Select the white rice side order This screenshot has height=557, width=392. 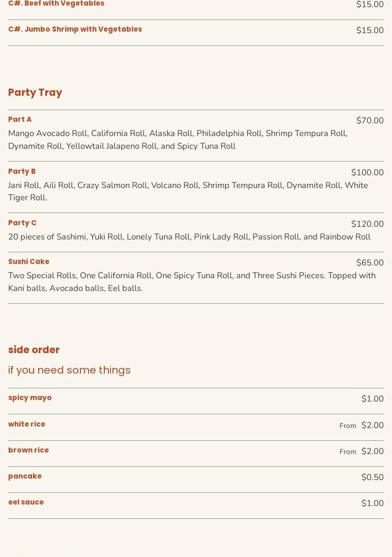click(26, 424)
